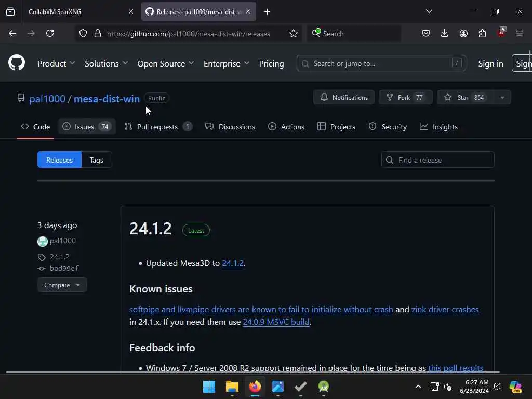
Task: Open the 24.1.2 release title
Action: pos(150,229)
